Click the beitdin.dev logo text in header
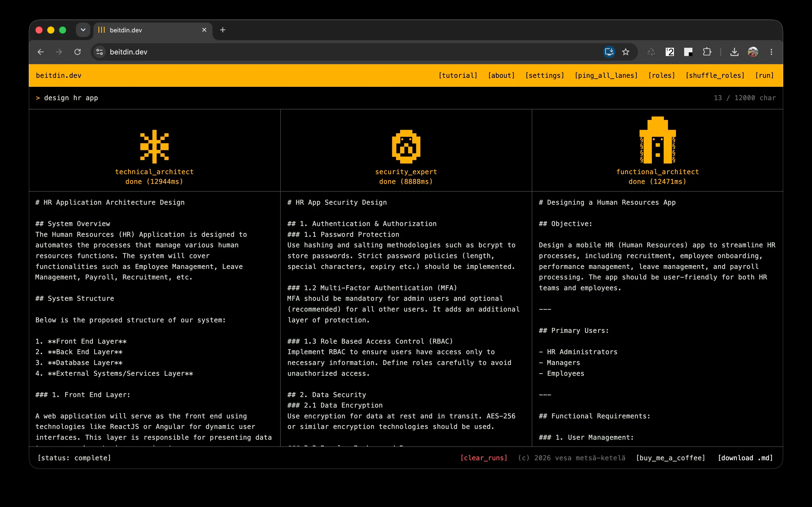 (59, 76)
